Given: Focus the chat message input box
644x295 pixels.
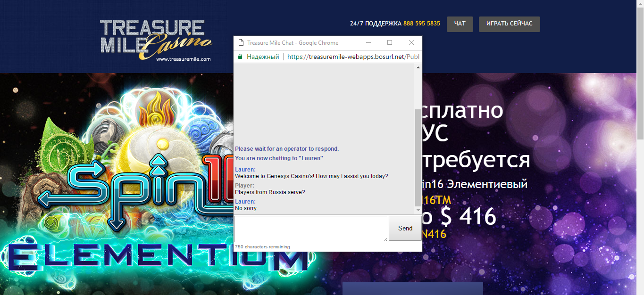Looking at the screenshot, I should [x=311, y=229].
